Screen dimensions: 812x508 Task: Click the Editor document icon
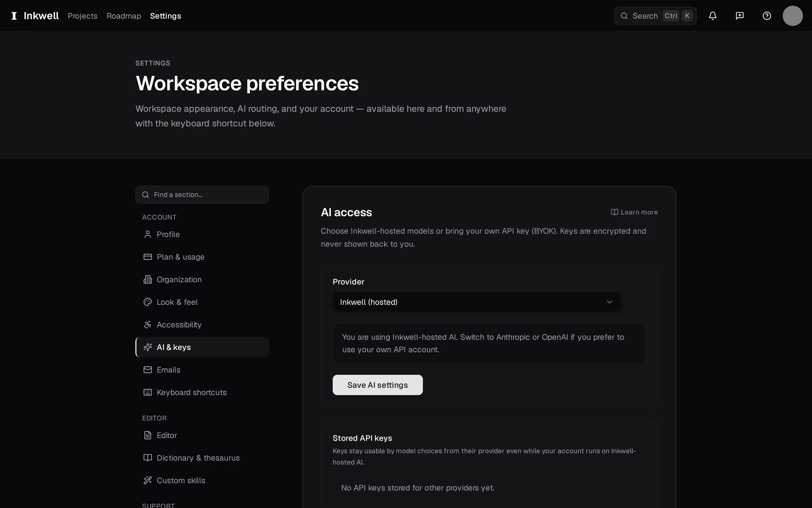(x=148, y=435)
